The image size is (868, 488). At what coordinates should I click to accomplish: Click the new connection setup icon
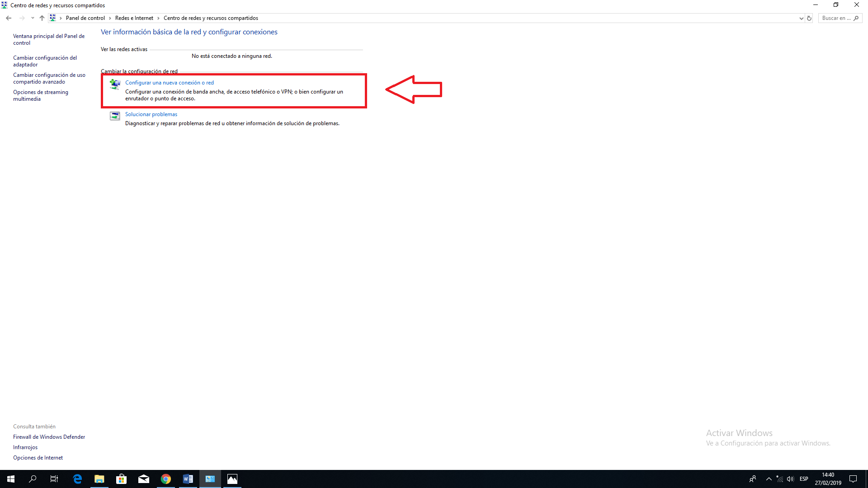click(115, 84)
